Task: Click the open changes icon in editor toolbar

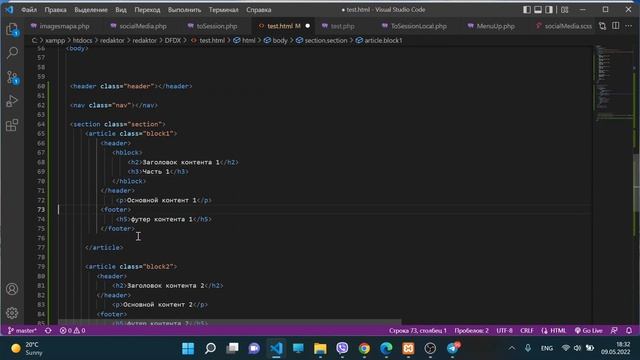Action: 602,26
